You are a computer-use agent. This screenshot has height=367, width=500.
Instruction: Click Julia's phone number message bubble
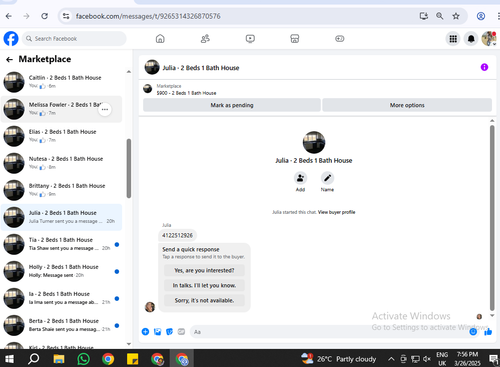(x=177, y=235)
